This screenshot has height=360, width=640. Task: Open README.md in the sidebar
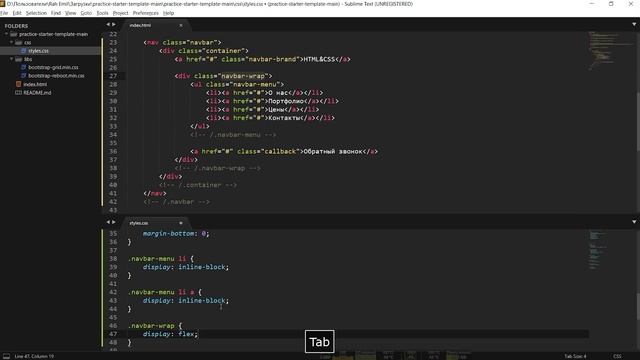click(x=37, y=93)
